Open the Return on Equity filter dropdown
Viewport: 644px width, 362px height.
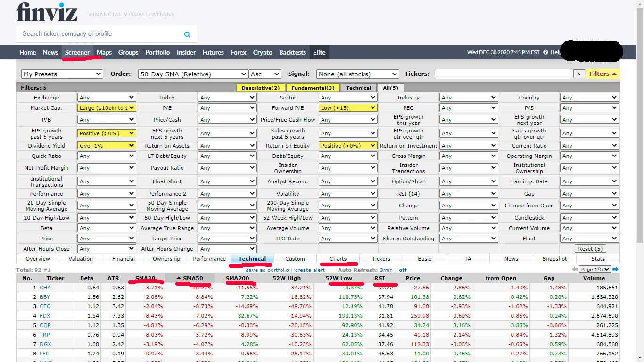tap(348, 146)
